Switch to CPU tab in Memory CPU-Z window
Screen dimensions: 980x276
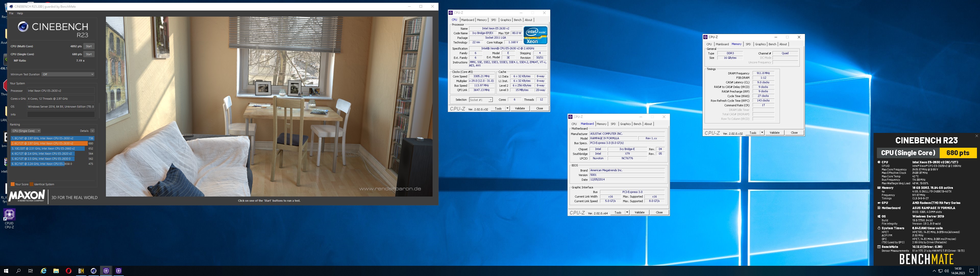pyautogui.click(x=709, y=44)
